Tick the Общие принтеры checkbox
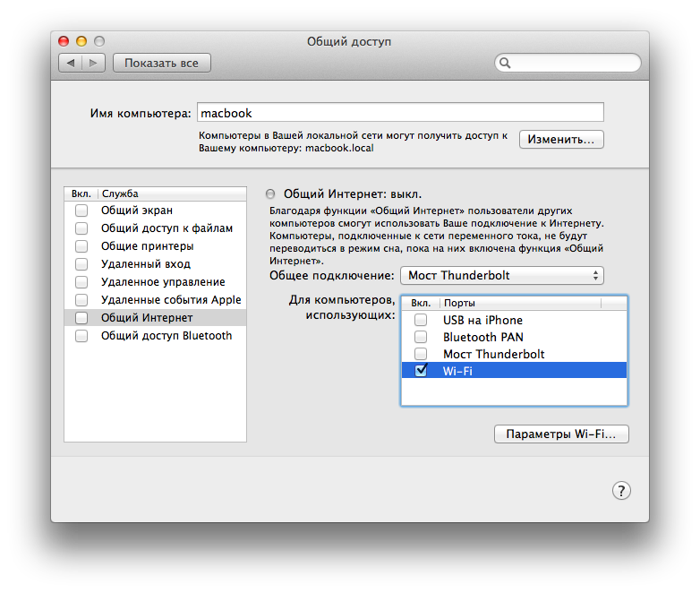Viewport: 700px width, 593px height. [81, 245]
